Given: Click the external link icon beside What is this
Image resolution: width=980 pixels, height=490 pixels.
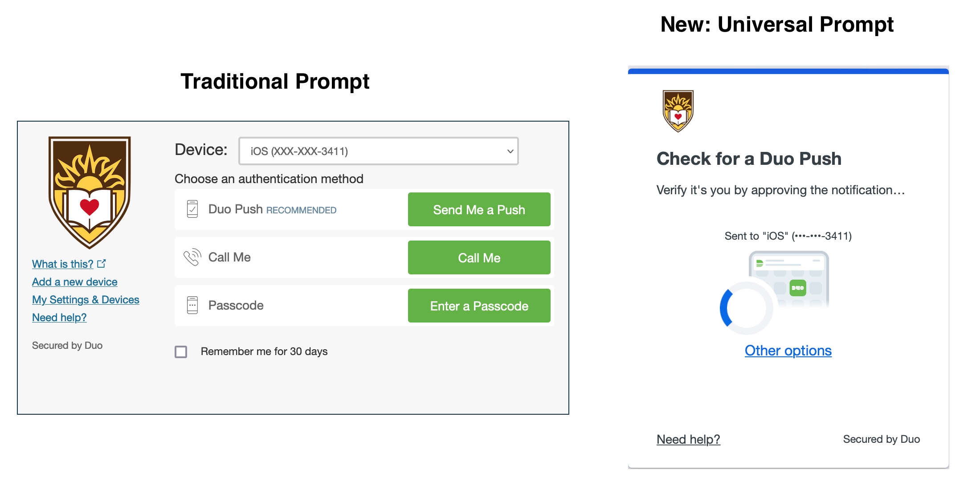Looking at the screenshot, I should click(102, 264).
